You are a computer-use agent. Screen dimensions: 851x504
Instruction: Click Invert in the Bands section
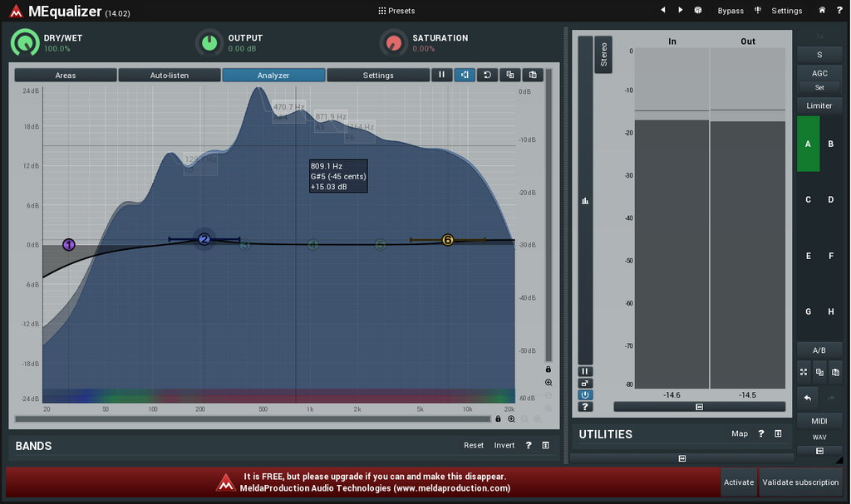504,445
